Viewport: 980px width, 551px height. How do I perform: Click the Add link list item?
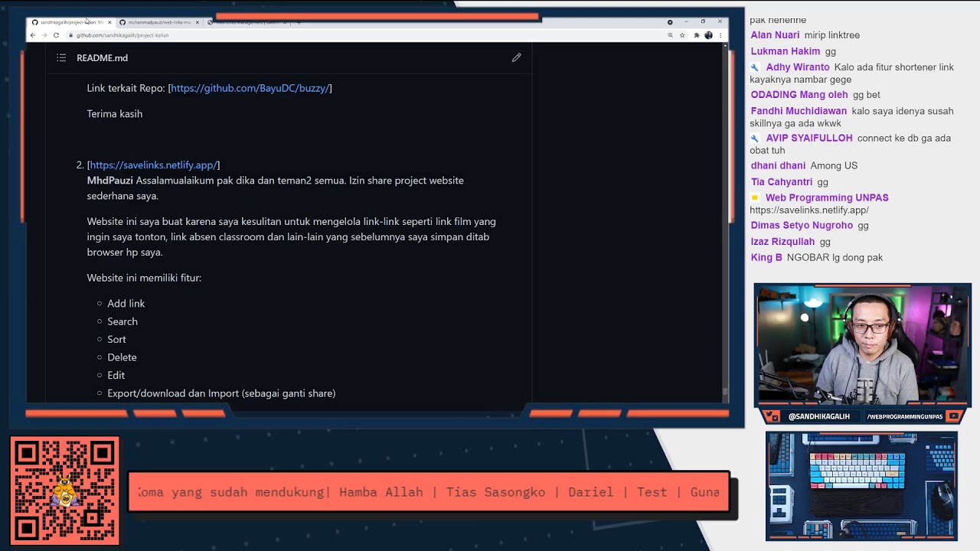point(126,304)
